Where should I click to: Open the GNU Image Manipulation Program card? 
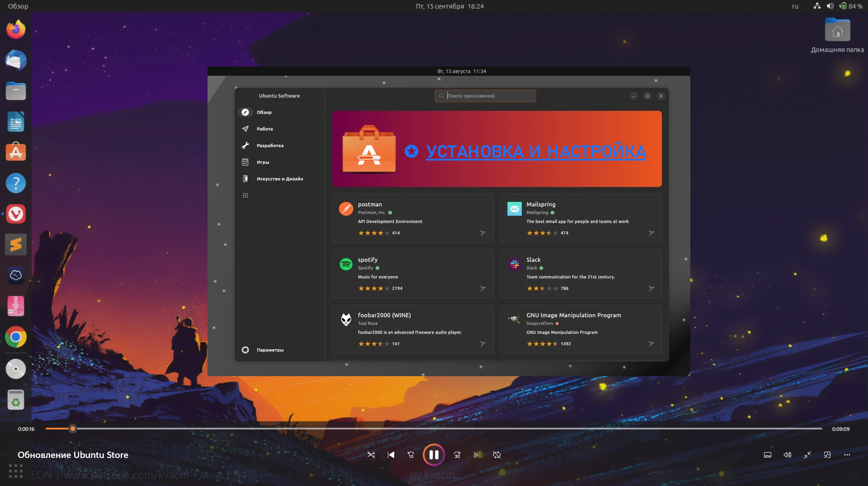click(581, 329)
